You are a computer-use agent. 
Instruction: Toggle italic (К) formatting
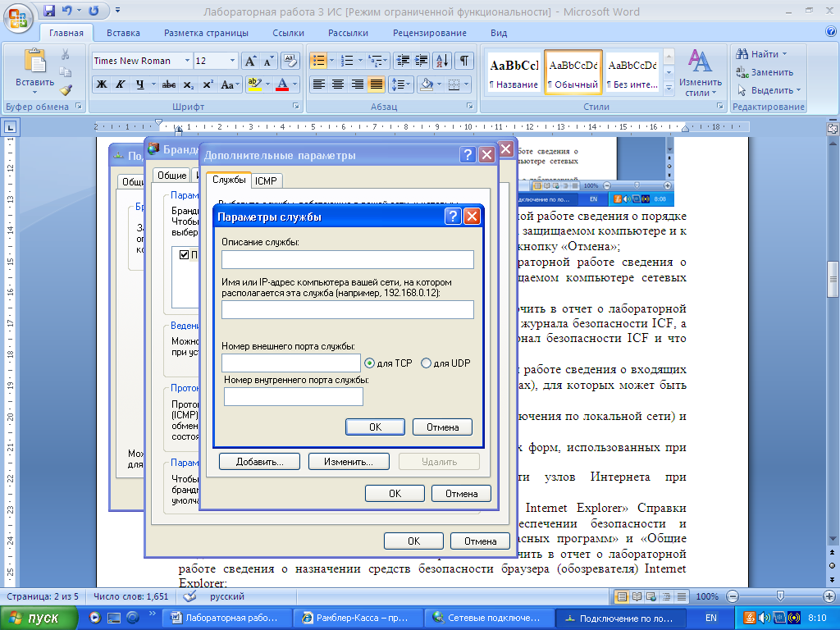coord(121,84)
